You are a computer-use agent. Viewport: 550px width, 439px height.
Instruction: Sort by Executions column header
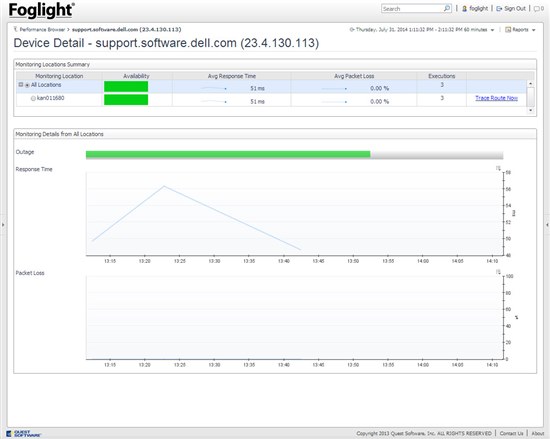coord(442,76)
